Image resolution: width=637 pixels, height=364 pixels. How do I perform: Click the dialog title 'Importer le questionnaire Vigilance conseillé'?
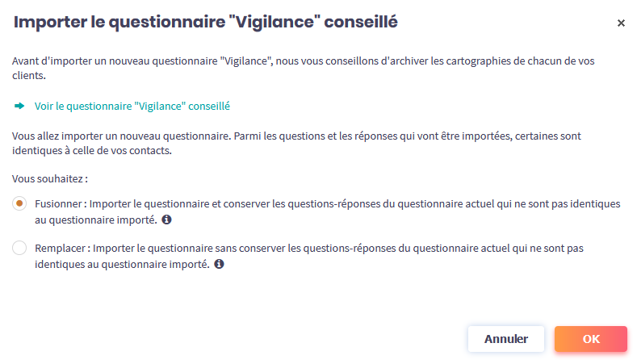pos(206,23)
